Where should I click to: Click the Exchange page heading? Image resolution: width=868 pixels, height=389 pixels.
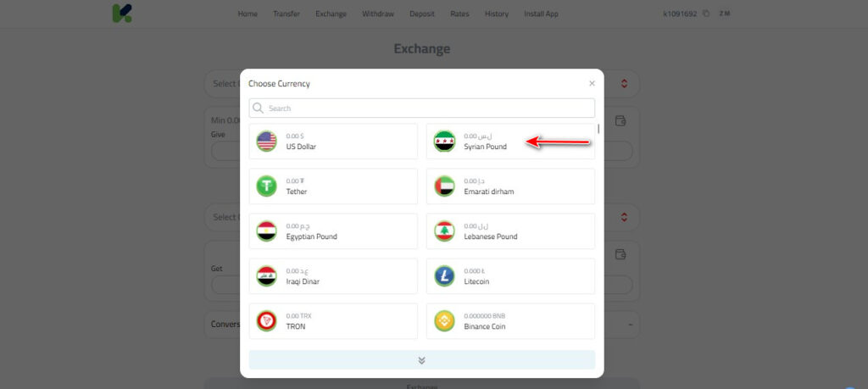[422, 48]
